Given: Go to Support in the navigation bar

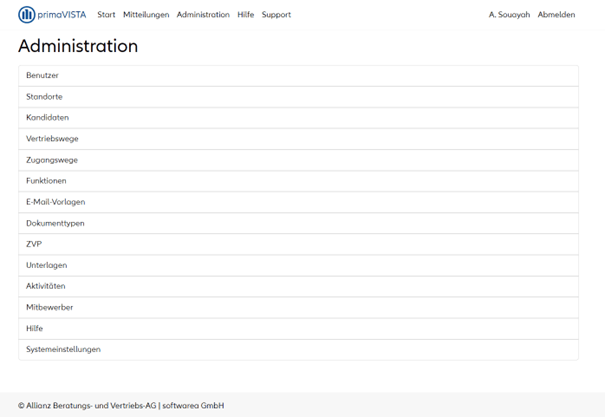Looking at the screenshot, I should [276, 15].
